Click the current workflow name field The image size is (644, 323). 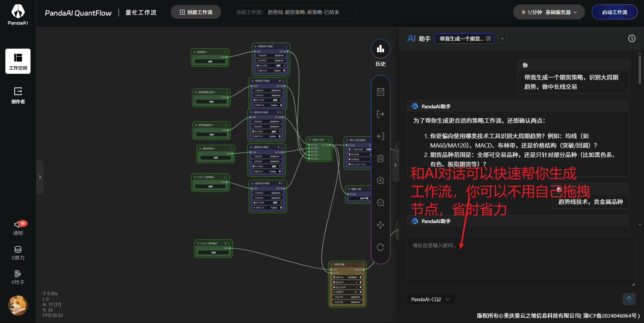[292, 12]
